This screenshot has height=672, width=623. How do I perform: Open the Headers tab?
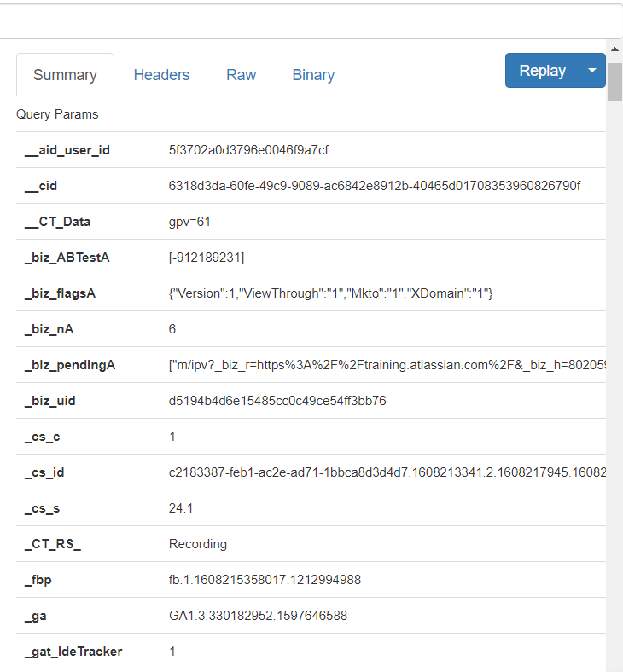coord(161,75)
